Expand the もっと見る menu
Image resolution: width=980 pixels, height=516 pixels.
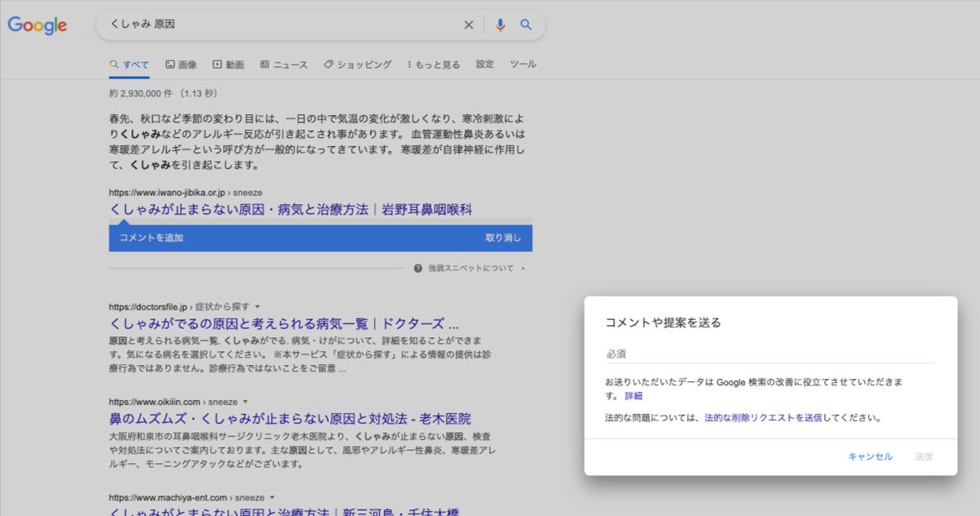click(433, 64)
